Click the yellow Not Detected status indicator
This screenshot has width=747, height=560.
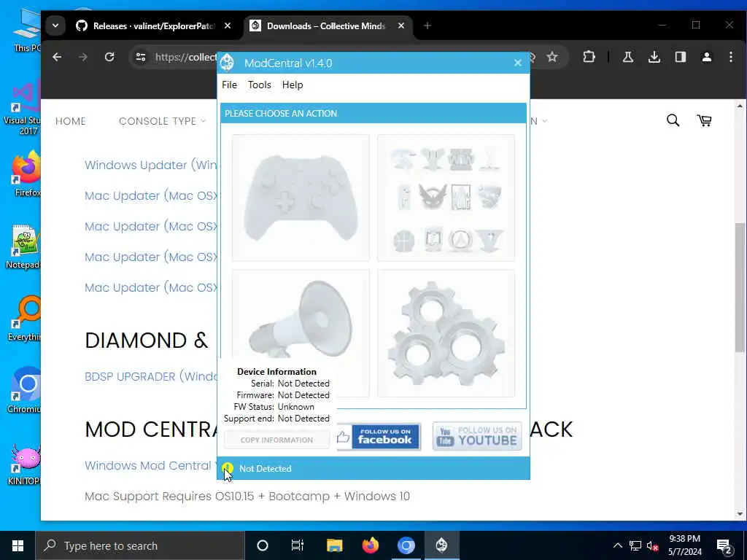[228, 468]
